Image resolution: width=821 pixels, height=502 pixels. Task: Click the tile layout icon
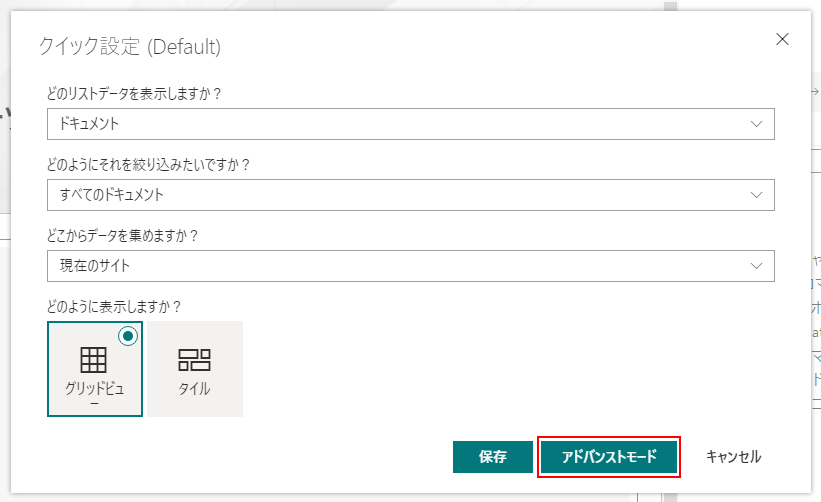pyautogui.click(x=194, y=359)
